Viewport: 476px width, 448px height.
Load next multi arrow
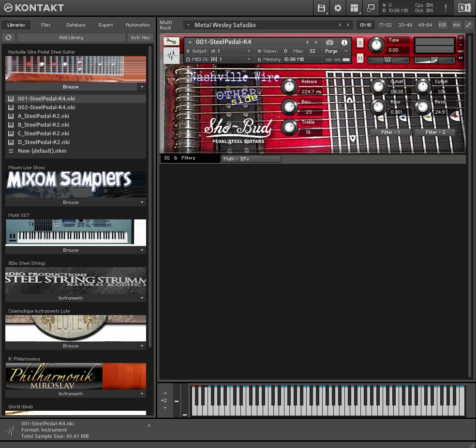(348, 25)
